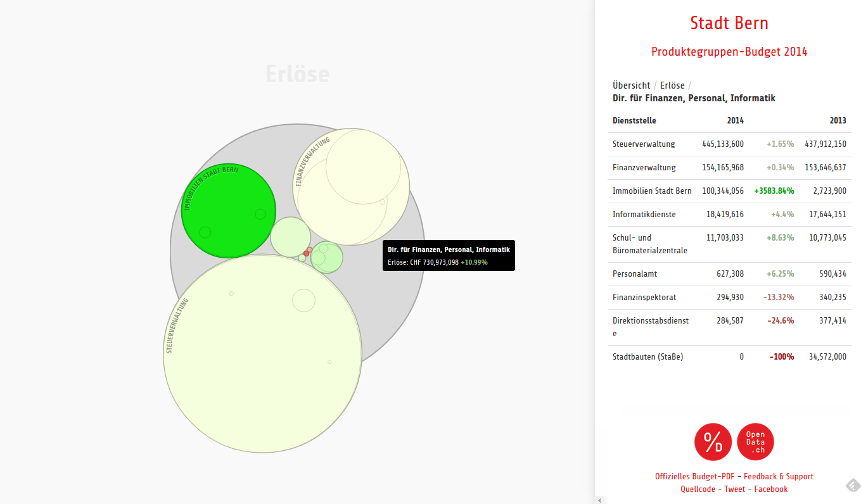The width and height of the screenshot is (861, 504).
Task: Open the Quellcode link
Action: (698, 489)
